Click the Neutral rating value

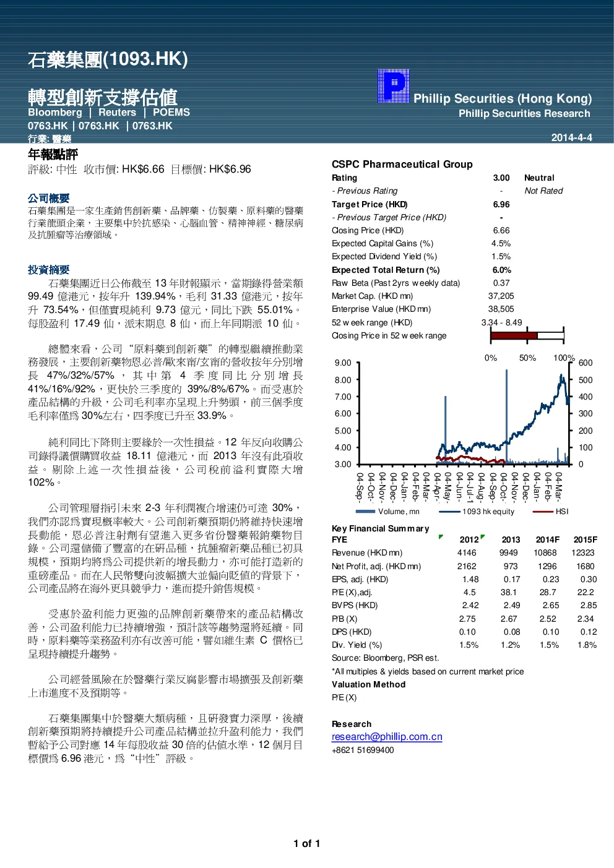[539, 178]
